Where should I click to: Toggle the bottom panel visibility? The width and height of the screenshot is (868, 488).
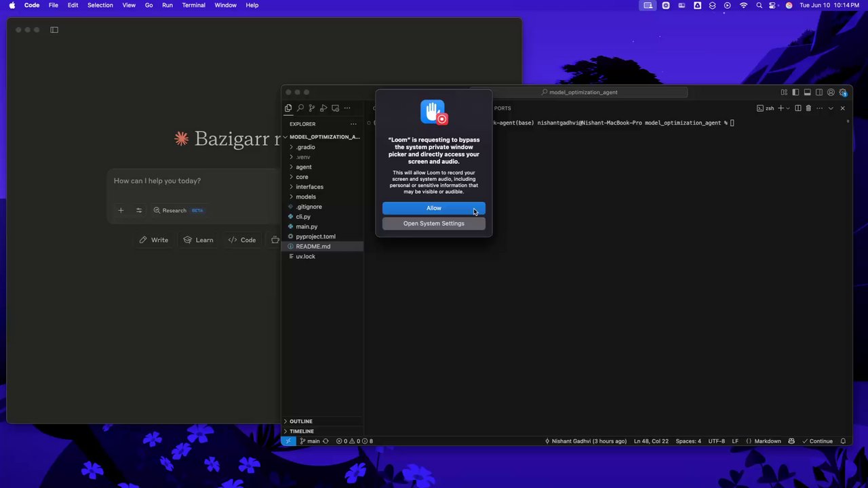click(x=808, y=92)
